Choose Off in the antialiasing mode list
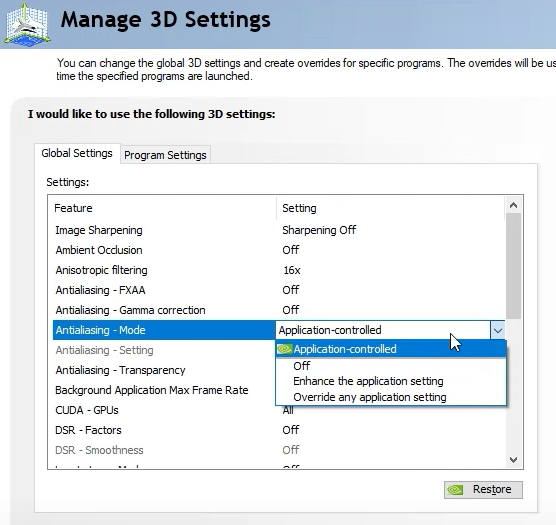556x525 pixels. click(x=391, y=365)
